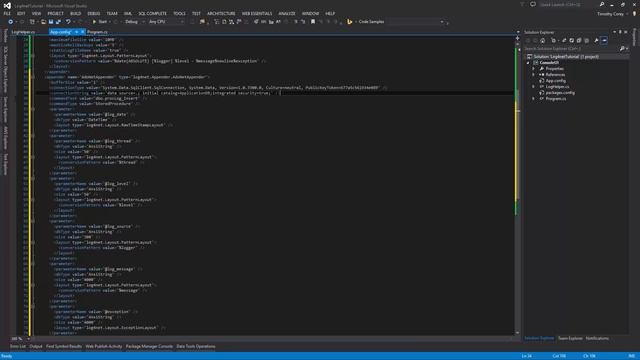Expand the References node
This screenshot has width=640, height=360.
click(533, 75)
